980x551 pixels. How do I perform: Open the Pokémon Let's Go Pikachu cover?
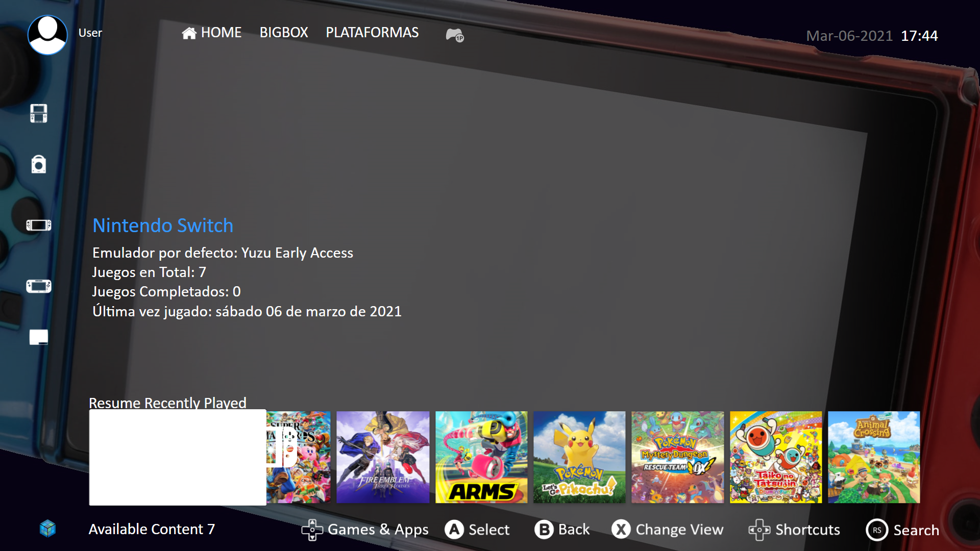pos(579,457)
